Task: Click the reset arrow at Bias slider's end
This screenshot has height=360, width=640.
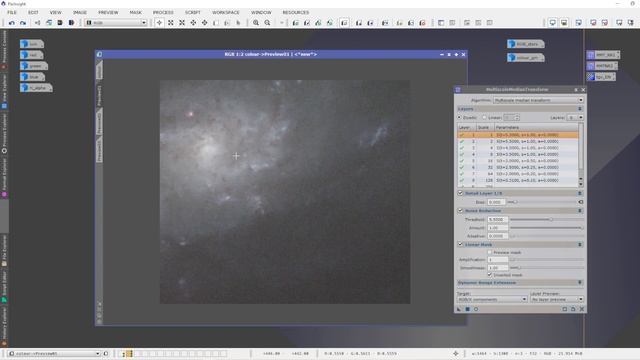Action: (x=580, y=202)
